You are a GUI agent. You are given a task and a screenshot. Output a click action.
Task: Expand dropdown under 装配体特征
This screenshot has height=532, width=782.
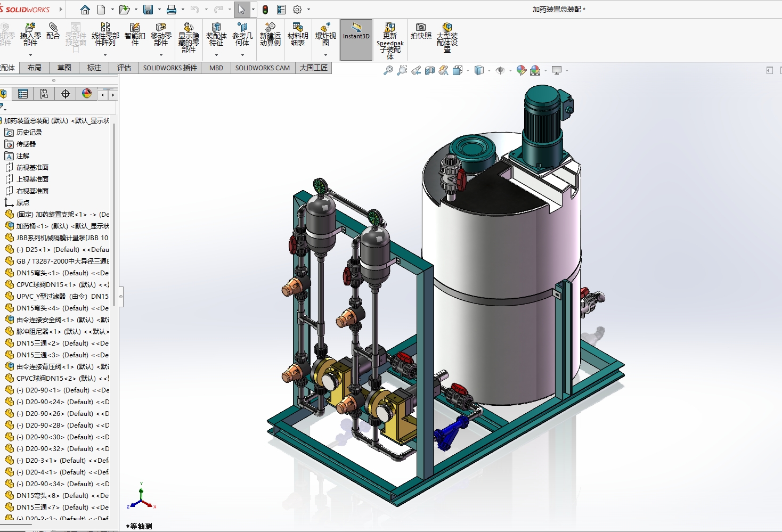click(x=216, y=55)
